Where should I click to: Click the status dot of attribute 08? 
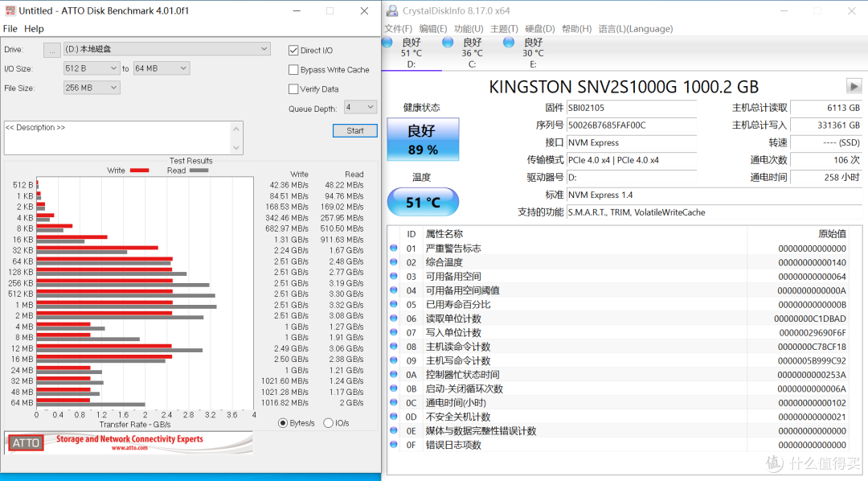394,346
